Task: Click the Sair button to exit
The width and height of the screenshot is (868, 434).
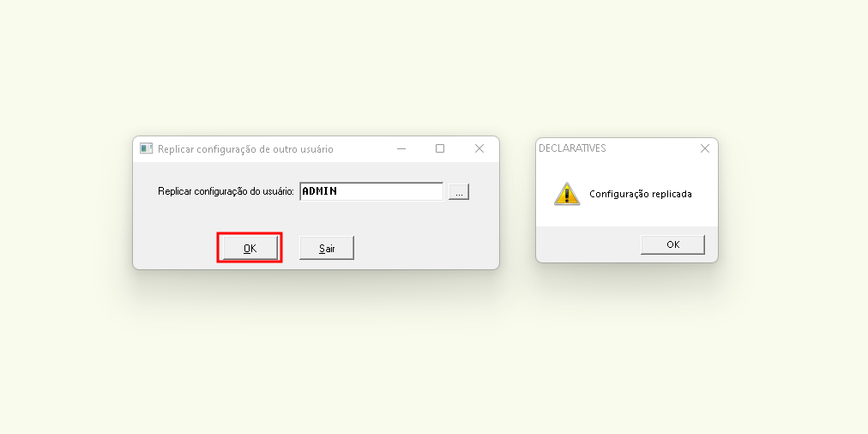Action: [327, 248]
